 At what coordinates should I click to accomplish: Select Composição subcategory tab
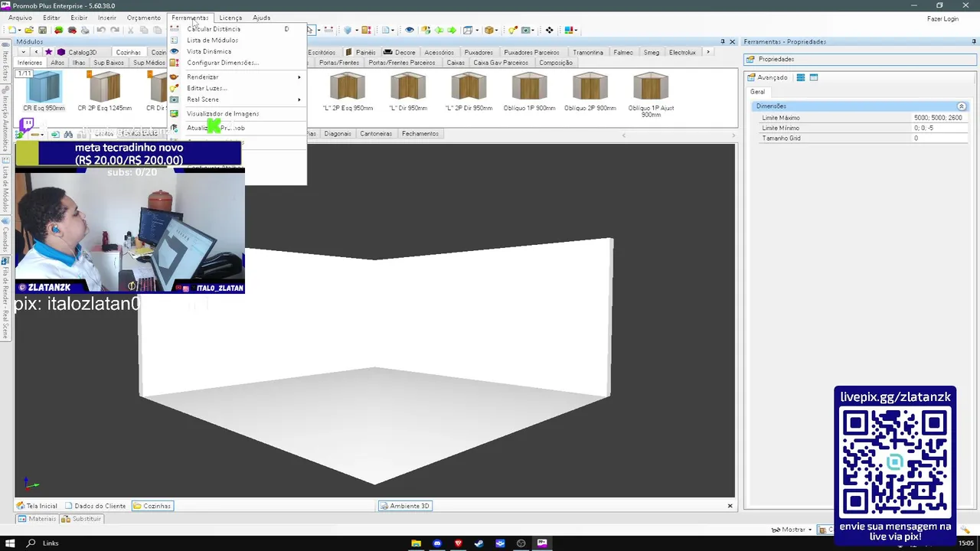coord(556,63)
